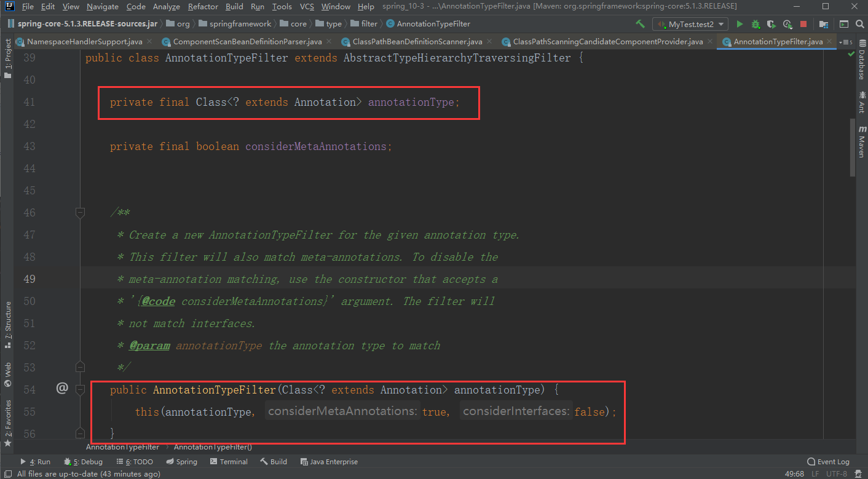Click the Build Project hammer icon

(x=641, y=24)
